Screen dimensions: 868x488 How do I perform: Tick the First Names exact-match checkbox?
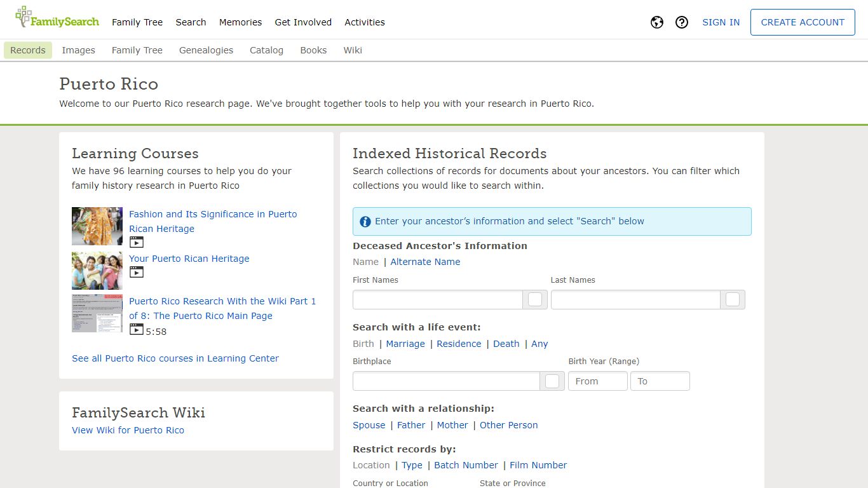coord(535,299)
